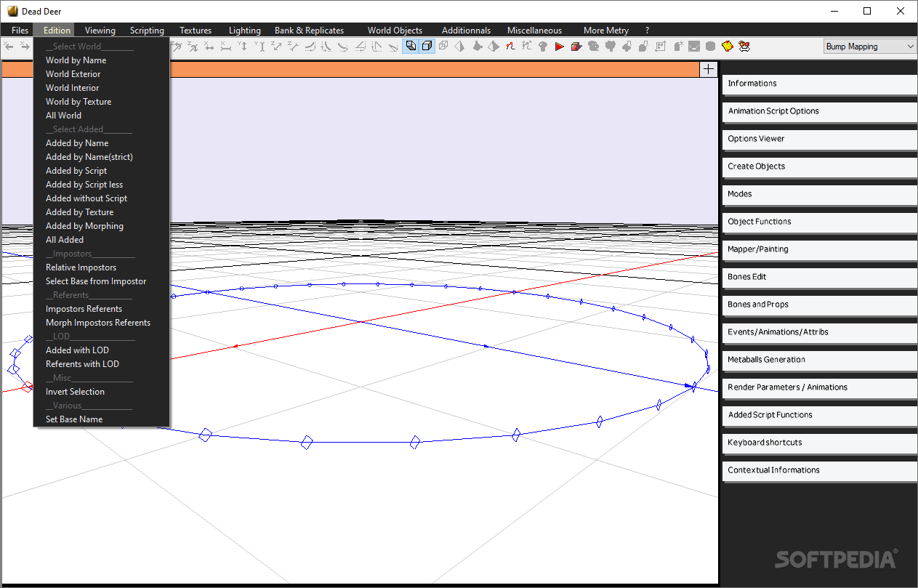Expand the Bones Edit panel
Image resolution: width=918 pixels, height=588 pixels.
819,277
